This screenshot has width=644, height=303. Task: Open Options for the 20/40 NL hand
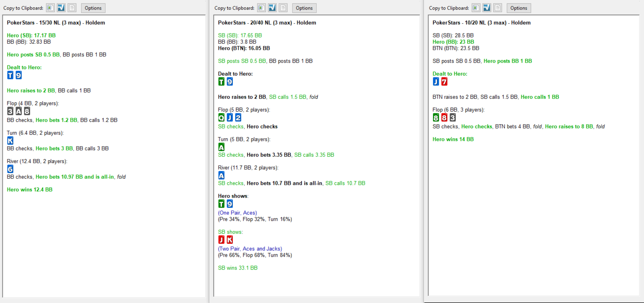click(304, 8)
